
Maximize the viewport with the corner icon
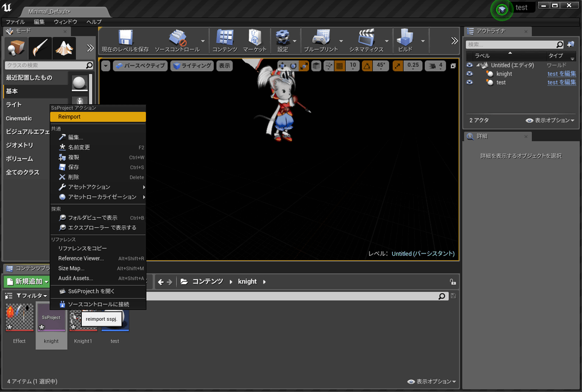453,66
